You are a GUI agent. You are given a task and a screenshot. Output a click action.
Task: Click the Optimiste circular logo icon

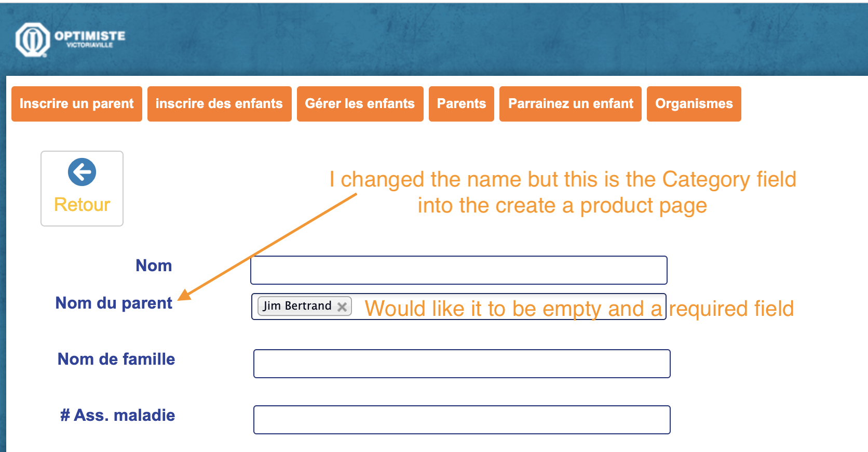click(x=32, y=39)
